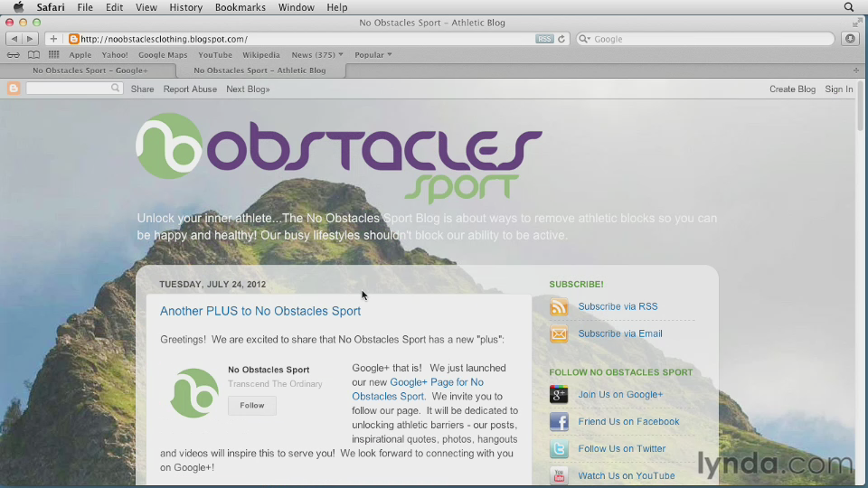Click the Facebook icon in sidebar

pyautogui.click(x=559, y=422)
